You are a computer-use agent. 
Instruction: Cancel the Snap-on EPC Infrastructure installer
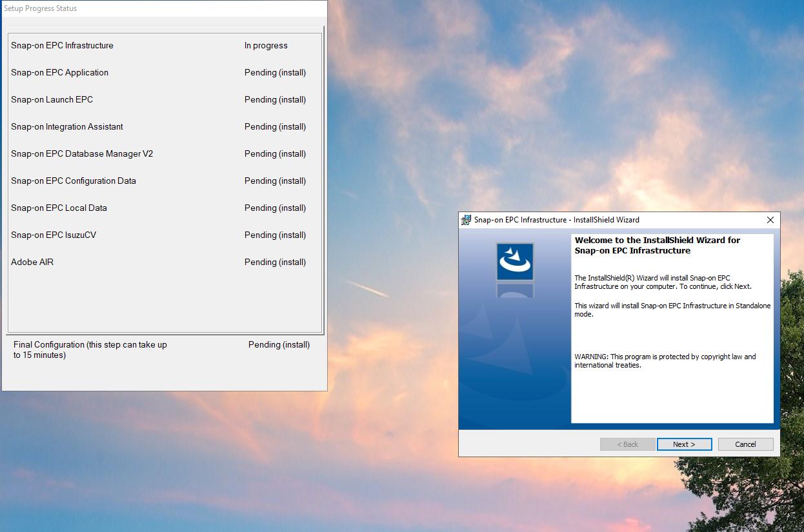[x=745, y=444]
